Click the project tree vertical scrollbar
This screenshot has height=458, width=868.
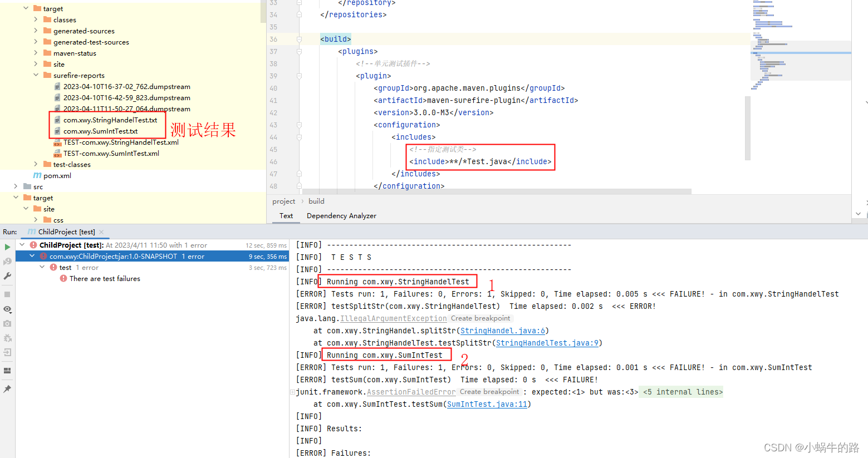tap(263, 11)
